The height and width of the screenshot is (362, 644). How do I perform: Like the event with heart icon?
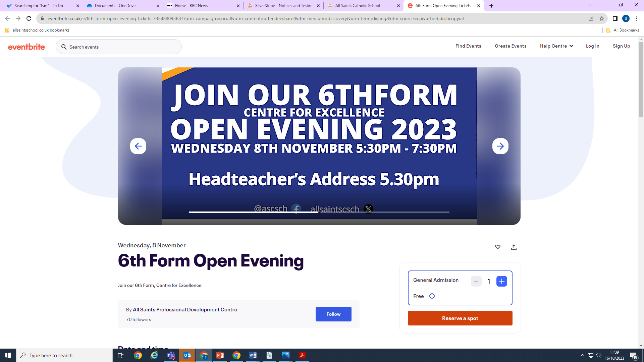(x=498, y=247)
